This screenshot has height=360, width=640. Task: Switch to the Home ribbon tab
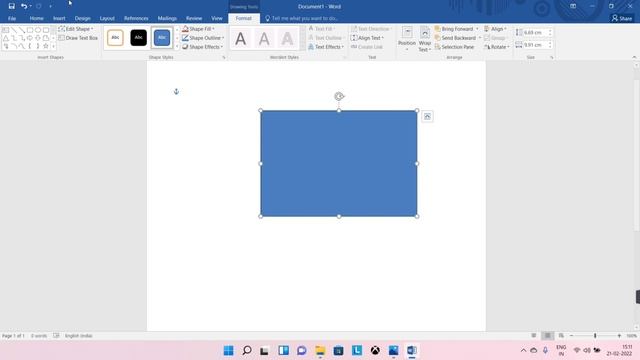tap(36, 18)
